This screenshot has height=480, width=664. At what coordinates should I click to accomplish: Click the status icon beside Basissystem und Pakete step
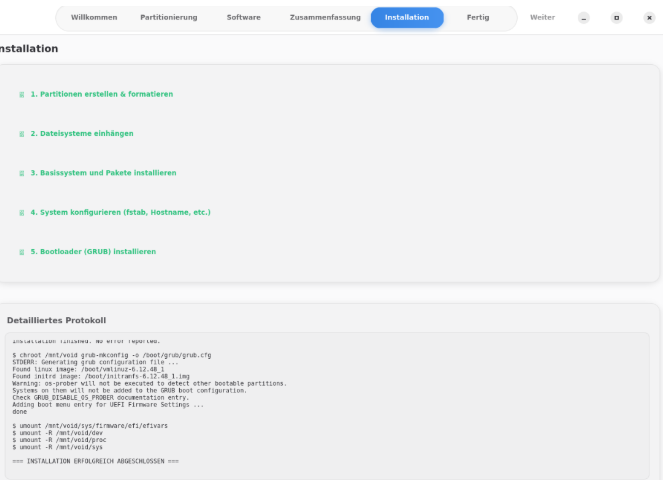pyautogui.click(x=21, y=173)
